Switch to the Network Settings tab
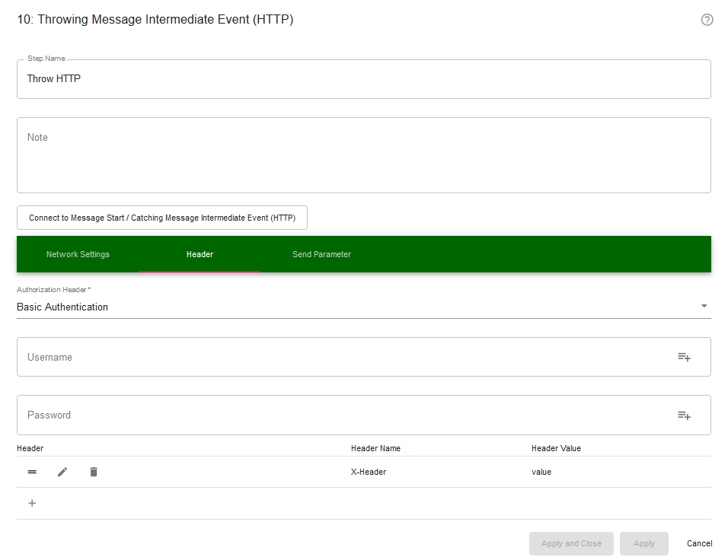 pos(78,254)
